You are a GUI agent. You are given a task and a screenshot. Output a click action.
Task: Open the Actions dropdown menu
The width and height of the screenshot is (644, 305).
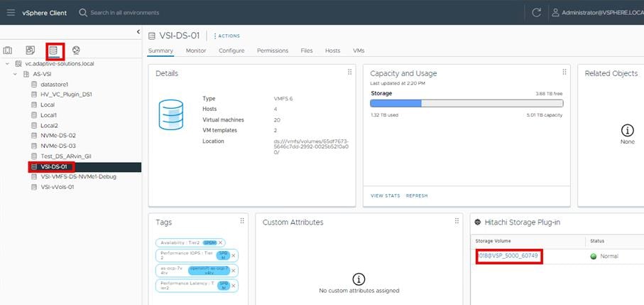click(x=227, y=36)
